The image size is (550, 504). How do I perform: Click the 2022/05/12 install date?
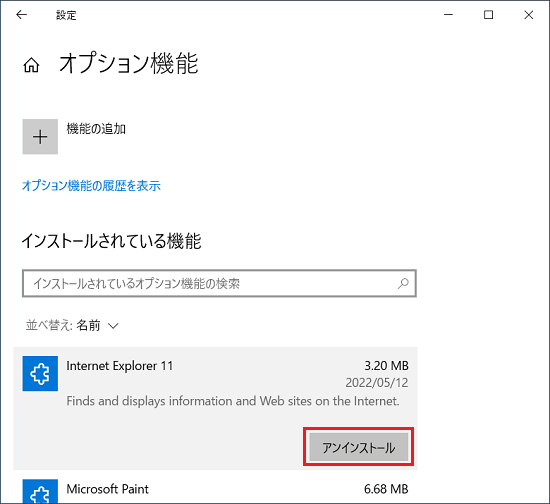pos(377,383)
